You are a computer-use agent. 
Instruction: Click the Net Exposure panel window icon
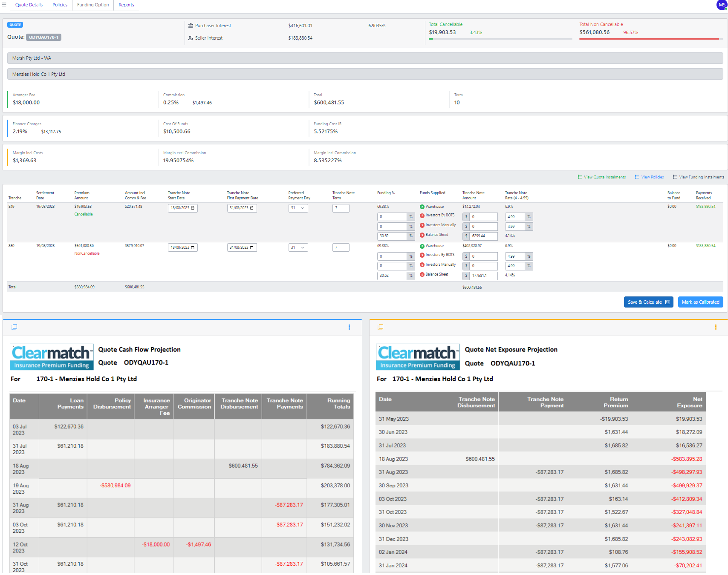(381, 327)
